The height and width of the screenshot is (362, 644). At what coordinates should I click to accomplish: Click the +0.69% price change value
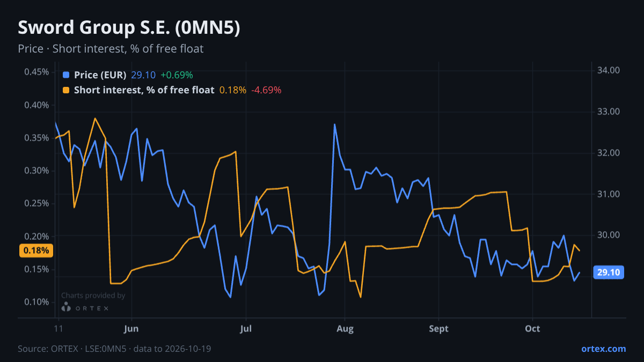(x=177, y=75)
